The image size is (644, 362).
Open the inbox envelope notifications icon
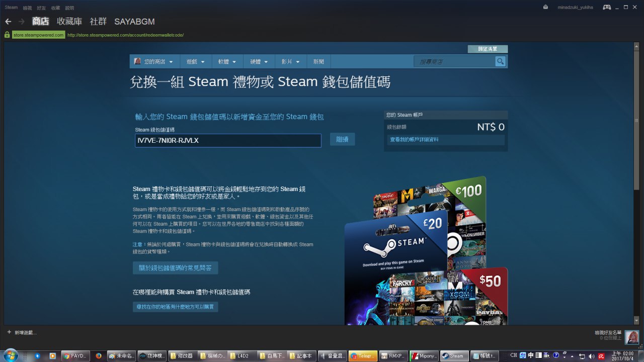pyautogui.click(x=546, y=7)
